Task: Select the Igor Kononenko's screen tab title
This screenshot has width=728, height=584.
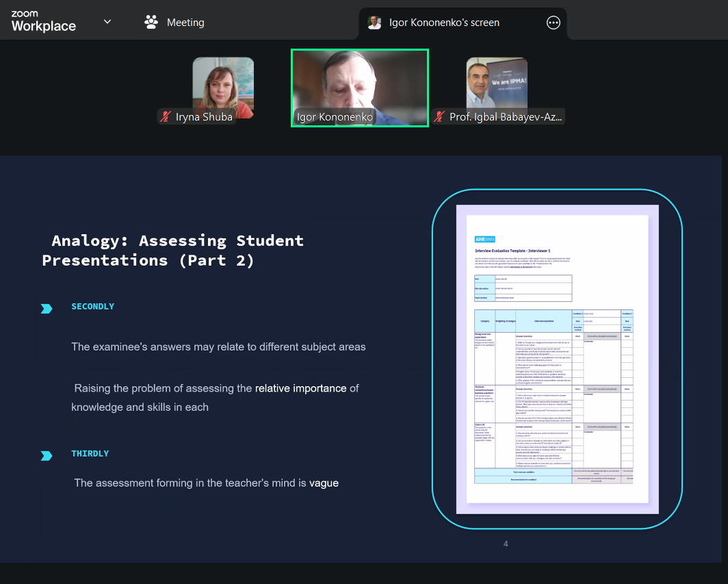Action: [444, 23]
